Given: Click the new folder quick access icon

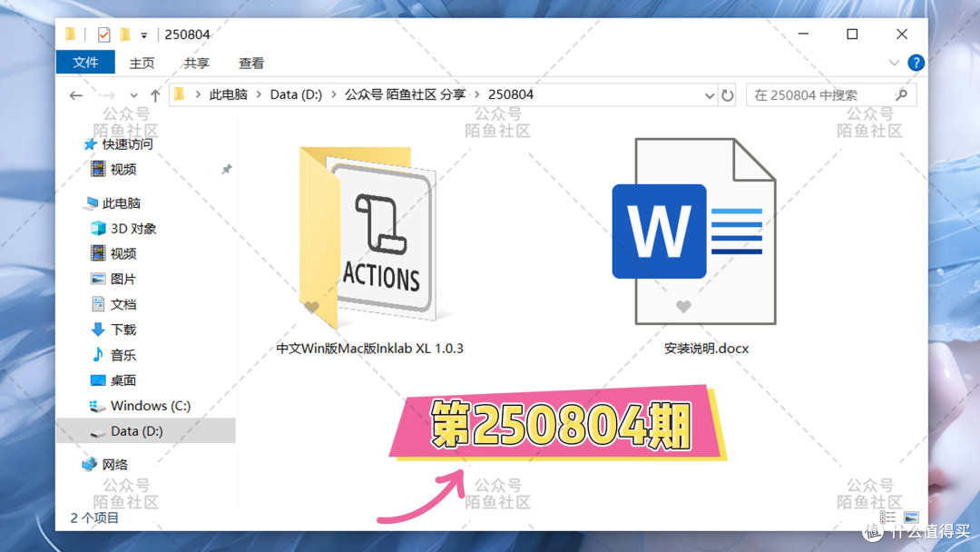Looking at the screenshot, I should [125, 34].
